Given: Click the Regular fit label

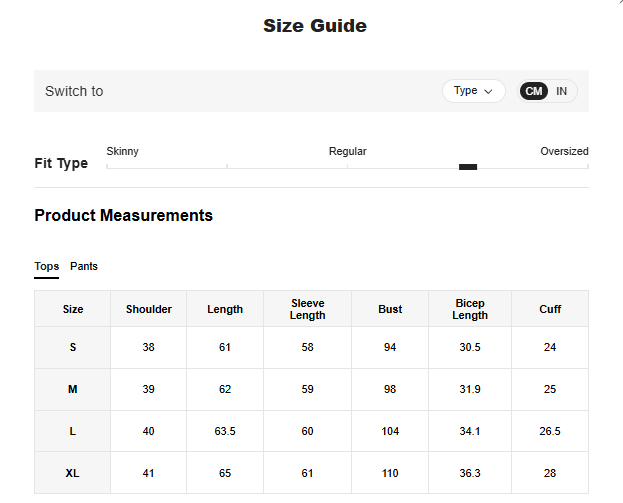Looking at the screenshot, I should [347, 151].
